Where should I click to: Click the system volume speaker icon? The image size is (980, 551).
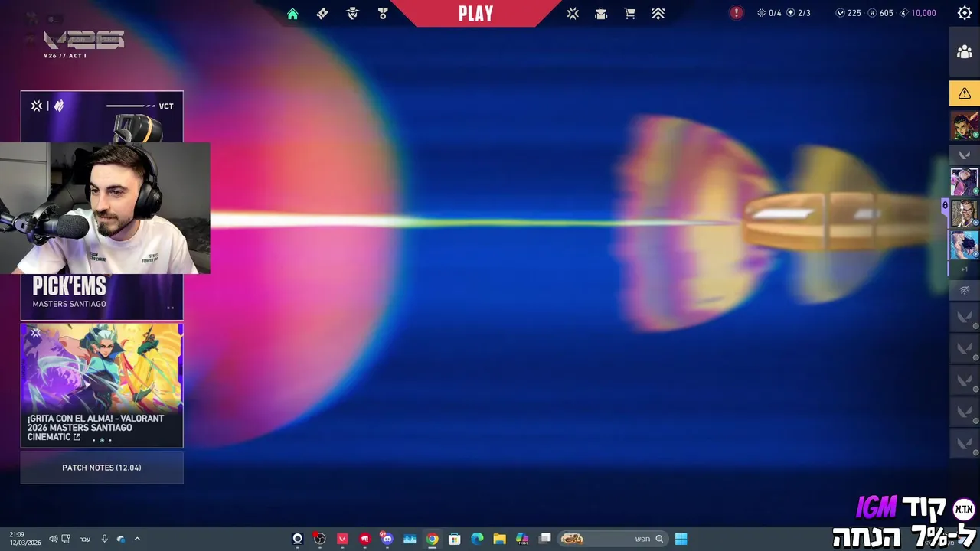(x=53, y=539)
